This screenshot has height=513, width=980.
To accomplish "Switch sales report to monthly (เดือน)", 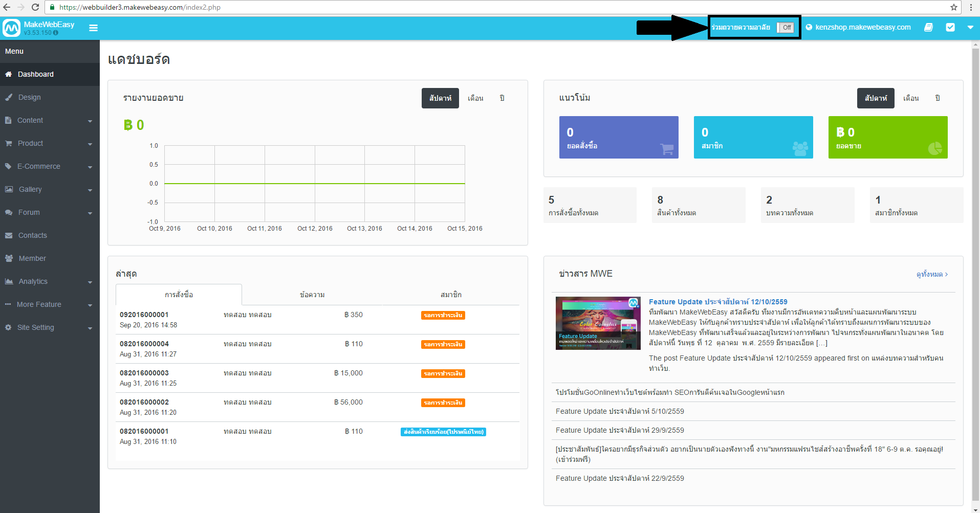I will pyautogui.click(x=475, y=98).
